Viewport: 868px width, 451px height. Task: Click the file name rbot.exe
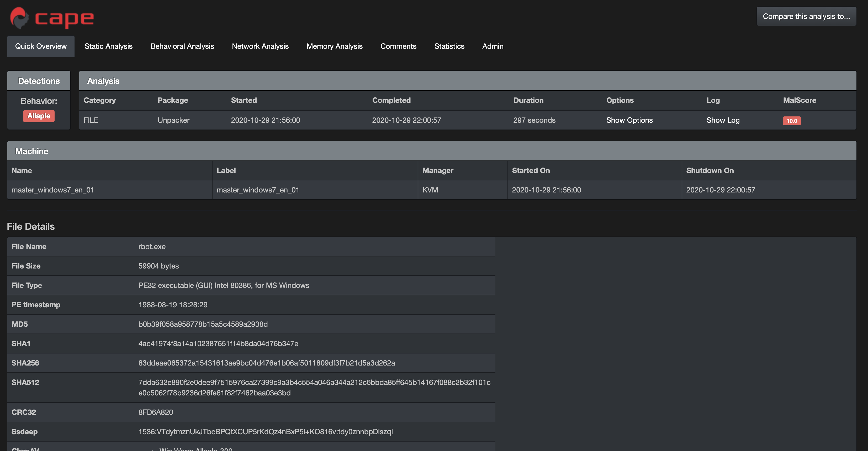[152, 246]
